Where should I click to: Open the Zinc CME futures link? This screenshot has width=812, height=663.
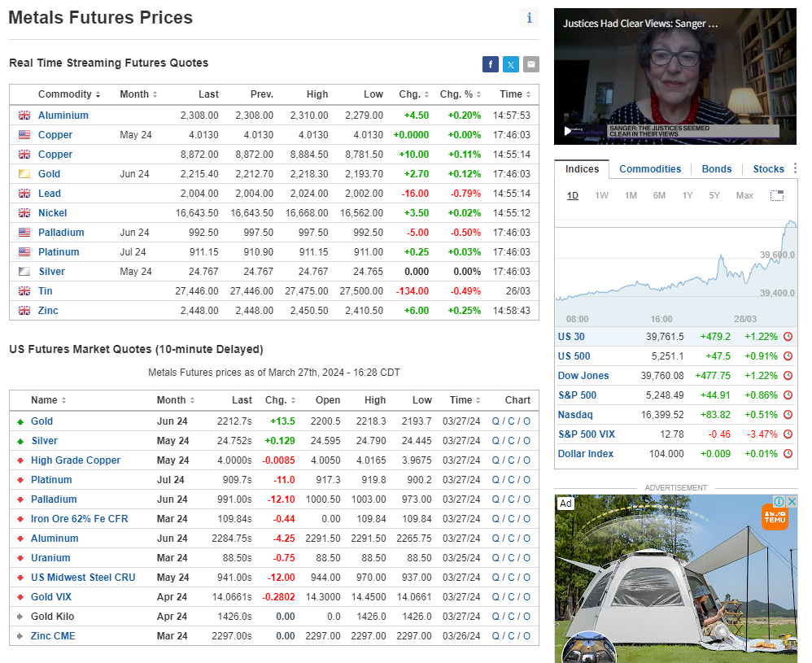coord(53,636)
